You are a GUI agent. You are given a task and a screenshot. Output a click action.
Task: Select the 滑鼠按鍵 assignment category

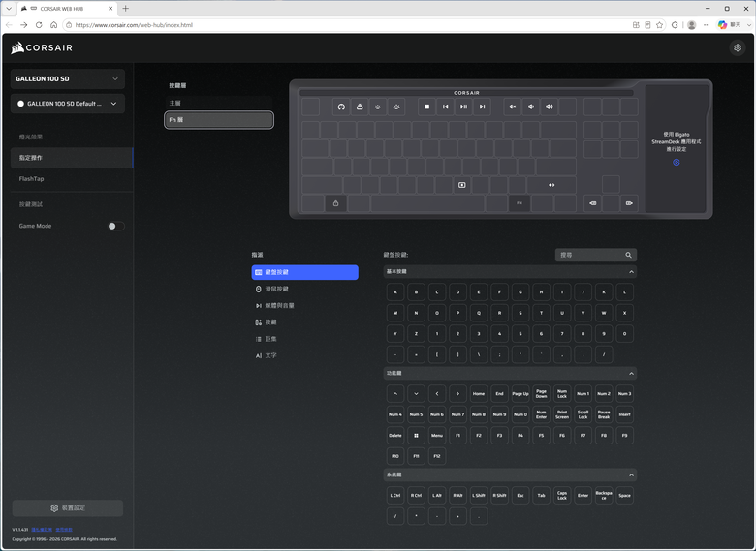(x=304, y=289)
